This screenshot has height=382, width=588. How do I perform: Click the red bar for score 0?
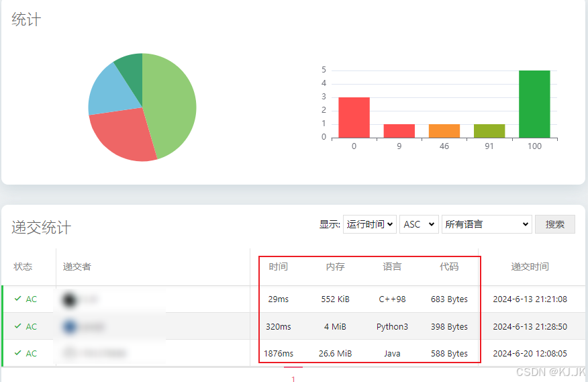(x=354, y=117)
